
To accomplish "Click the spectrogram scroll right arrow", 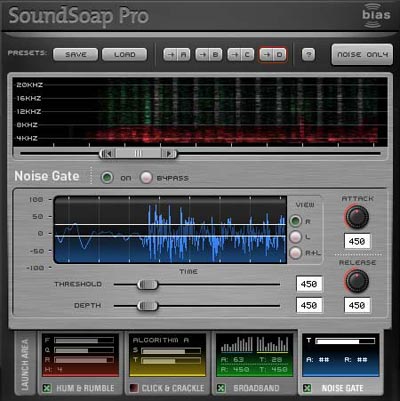I will (169, 154).
